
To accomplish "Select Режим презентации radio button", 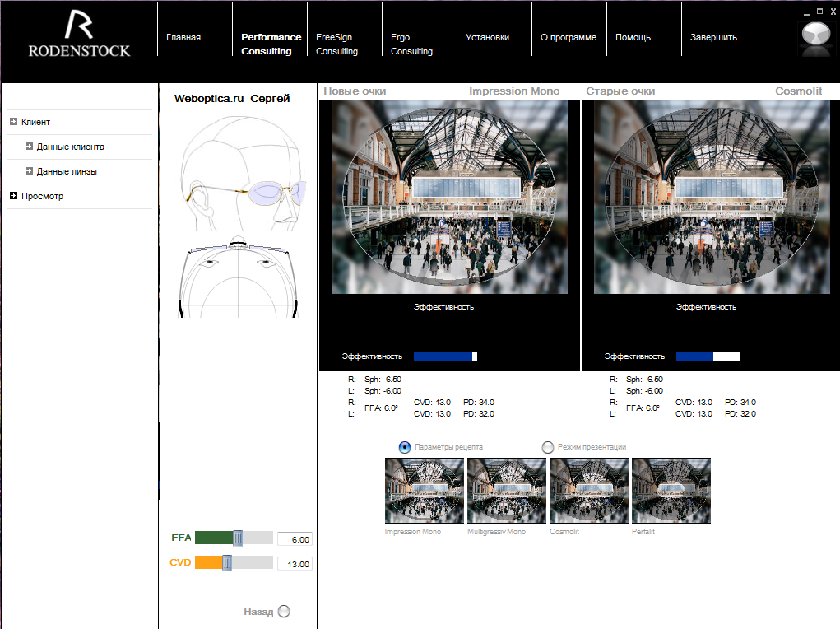I will coord(547,447).
